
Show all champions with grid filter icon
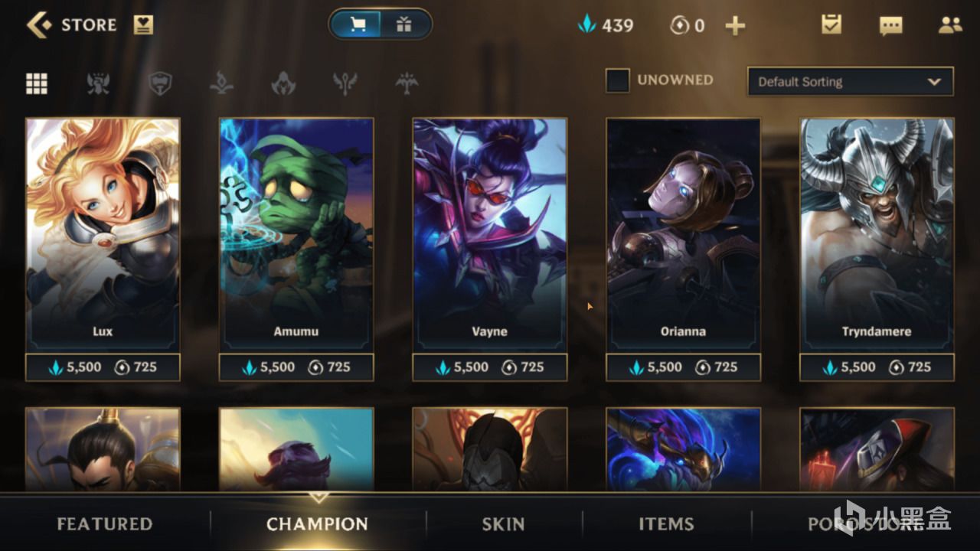tap(37, 83)
